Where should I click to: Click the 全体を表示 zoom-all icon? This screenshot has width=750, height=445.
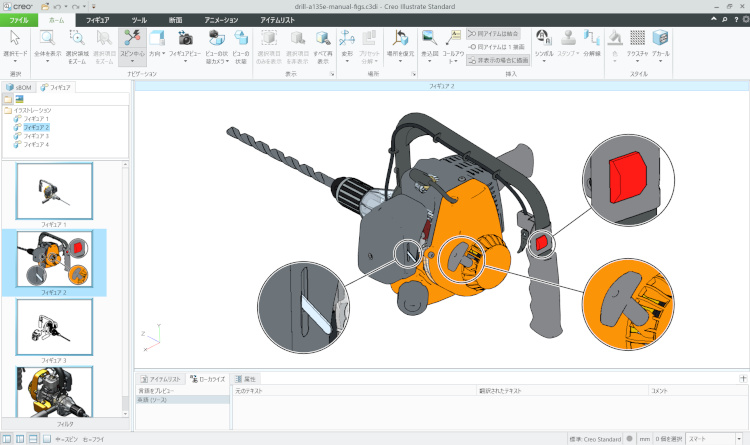tap(49, 38)
